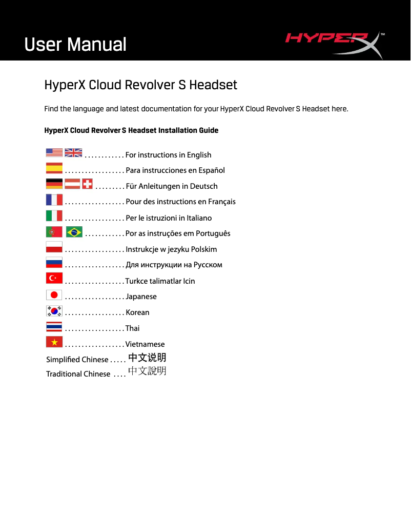Click the Russian flag icon
The image size is (411, 532).
pos(54,263)
